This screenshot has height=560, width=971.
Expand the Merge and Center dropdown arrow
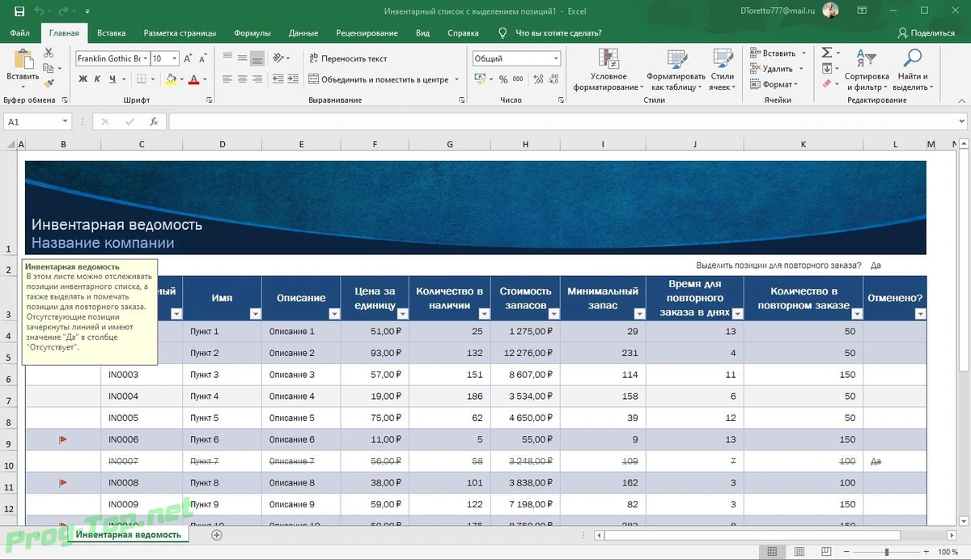click(456, 79)
